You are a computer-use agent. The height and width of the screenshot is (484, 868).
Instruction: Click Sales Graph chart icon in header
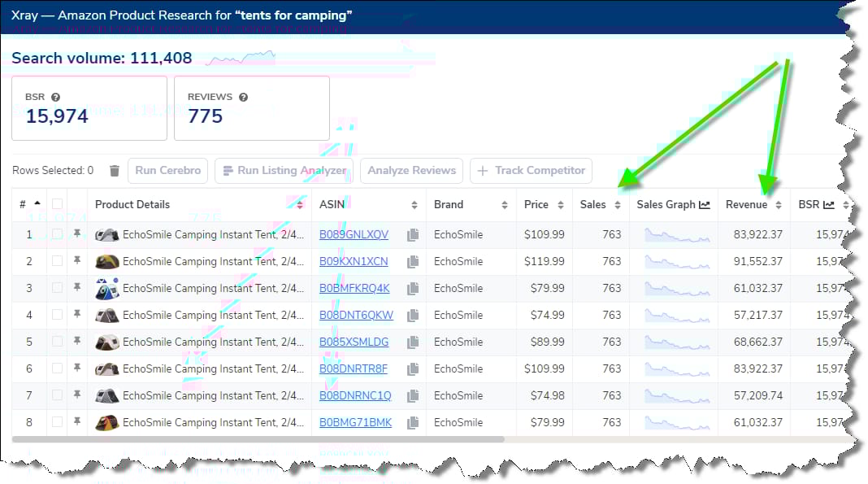click(x=704, y=205)
